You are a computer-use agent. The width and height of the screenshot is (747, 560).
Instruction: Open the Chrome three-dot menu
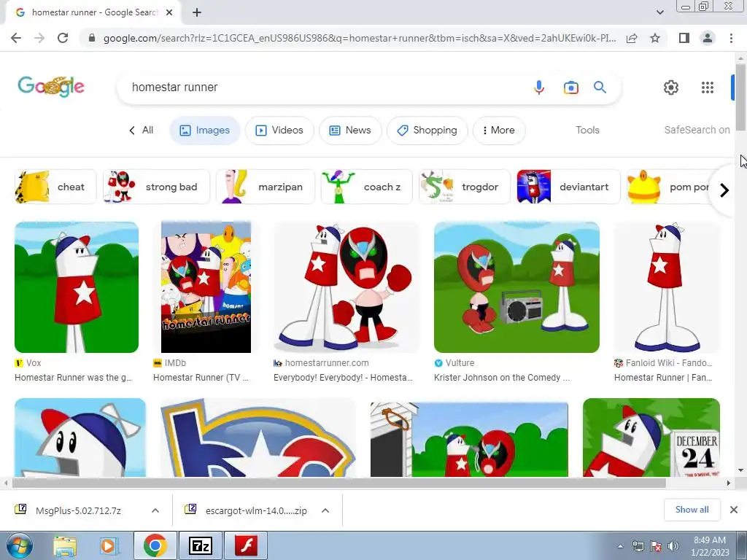pyautogui.click(x=731, y=38)
